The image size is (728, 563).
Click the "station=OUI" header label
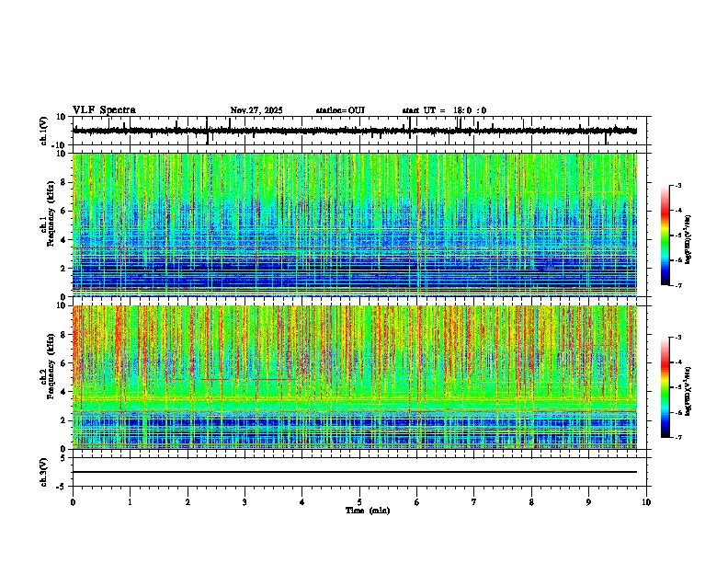click(x=340, y=110)
